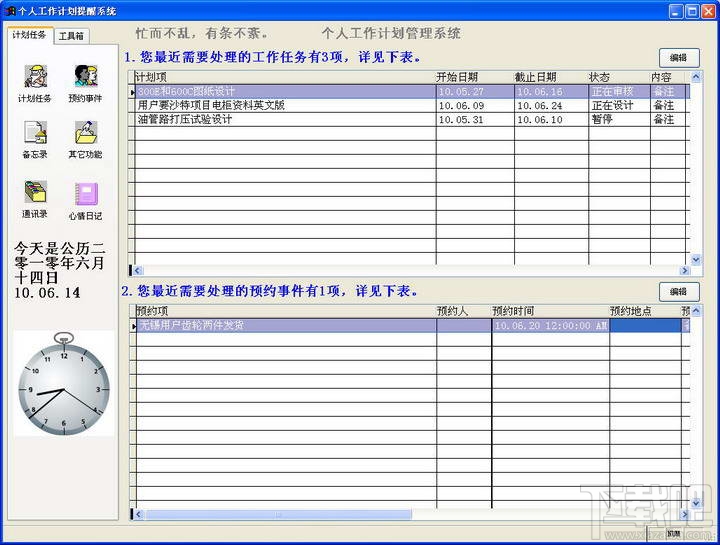
Task: Click end date cell 10.06.10
Action: click(551, 119)
